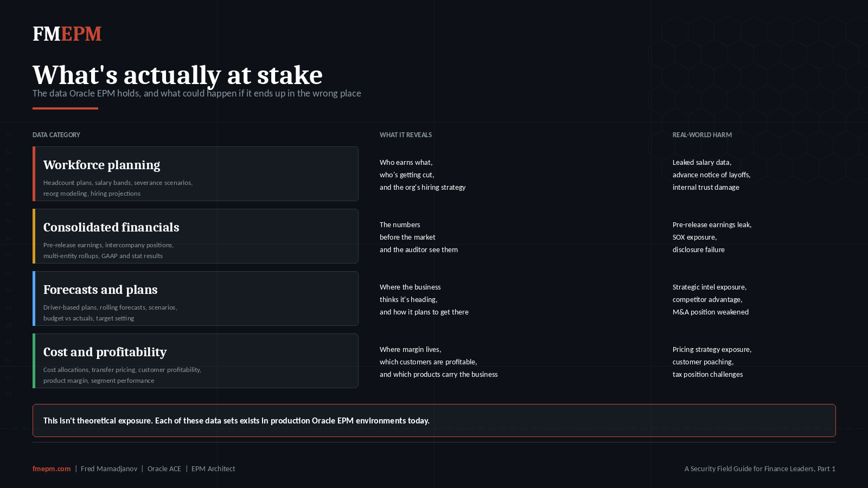This screenshot has height=488, width=868.
Task: Click the "What's actually at stake" title
Action: [x=177, y=75]
